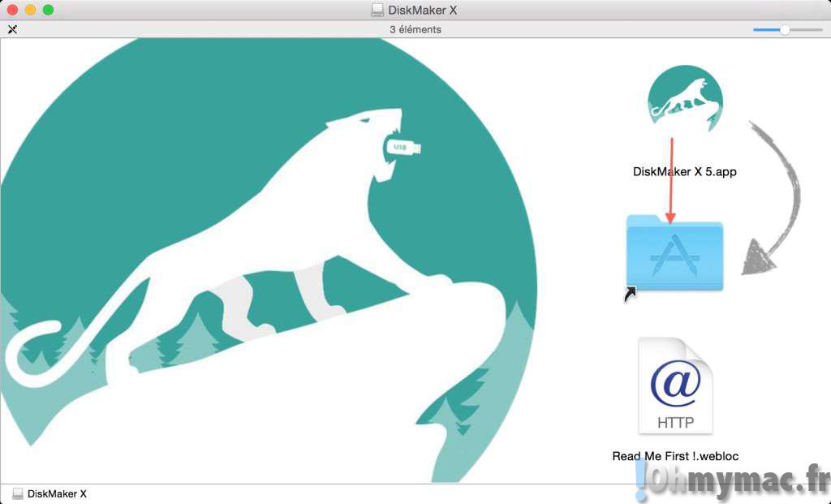The height and width of the screenshot is (504, 831).
Task: Click the USB stick in the lion's mouth
Action: point(402,148)
